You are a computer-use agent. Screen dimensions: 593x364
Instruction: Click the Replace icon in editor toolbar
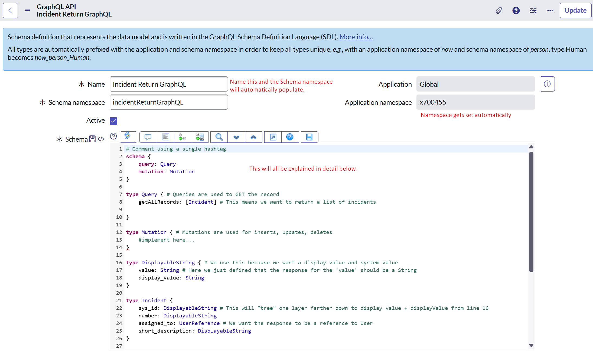click(x=182, y=137)
